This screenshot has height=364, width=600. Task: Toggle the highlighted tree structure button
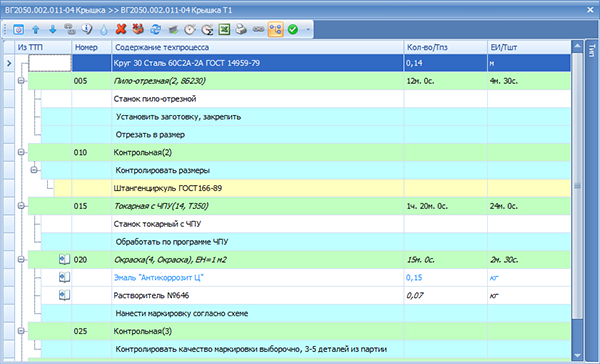click(x=276, y=29)
